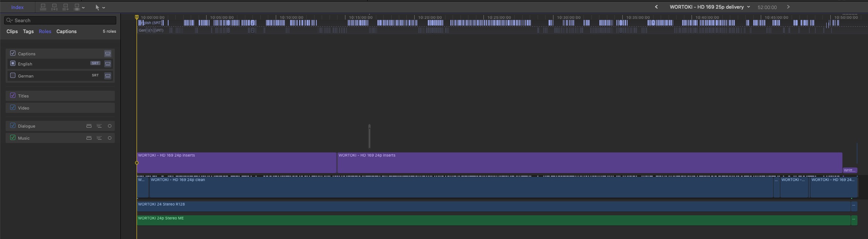868x239 pixels.
Task: Click the Insert clip edit icon
Action: point(54,7)
